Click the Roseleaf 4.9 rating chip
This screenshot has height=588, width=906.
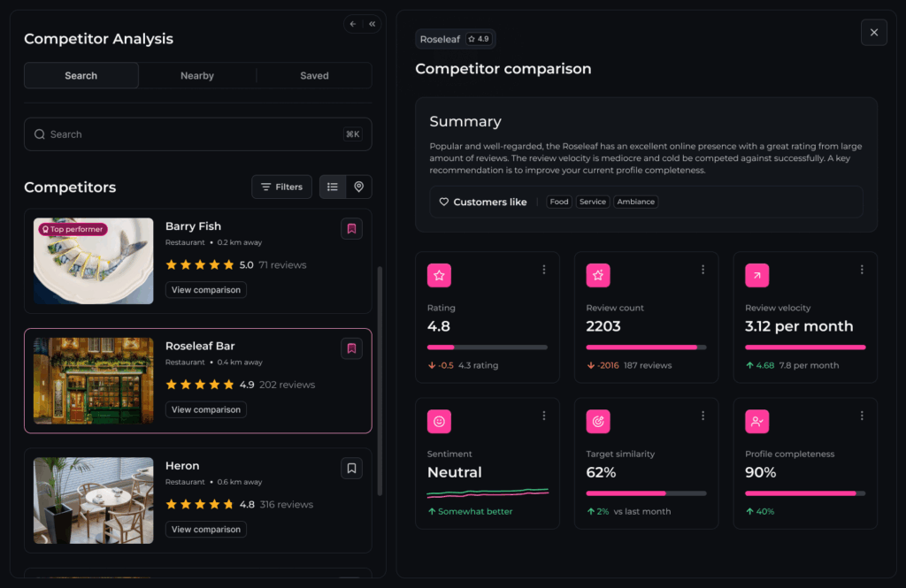pos(456,39)
